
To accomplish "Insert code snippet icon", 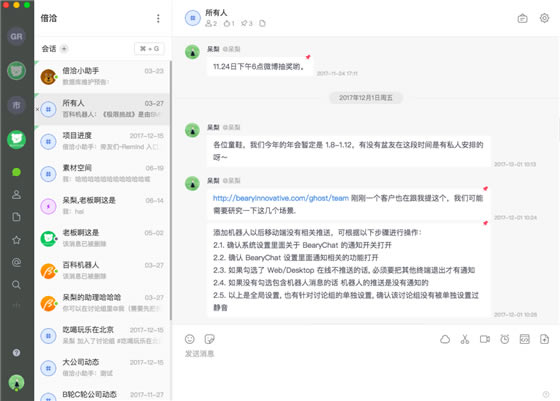I will point(525,339).
